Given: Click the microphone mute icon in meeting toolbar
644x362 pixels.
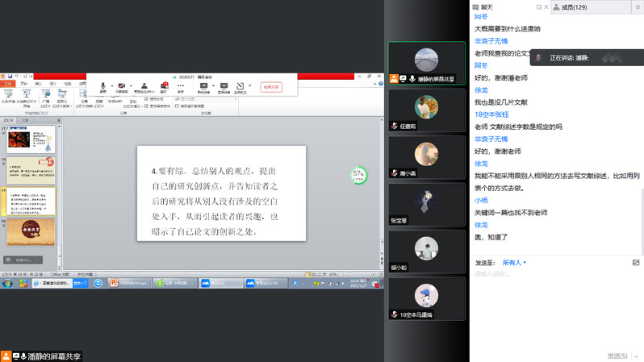Looking at the screenshot, I should (x=102, y=85).
